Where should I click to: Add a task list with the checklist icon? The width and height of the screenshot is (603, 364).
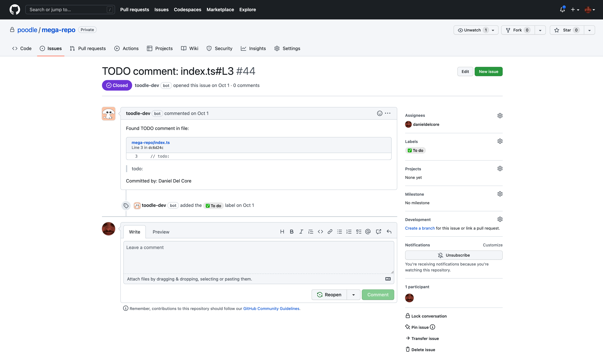point(359,232)
